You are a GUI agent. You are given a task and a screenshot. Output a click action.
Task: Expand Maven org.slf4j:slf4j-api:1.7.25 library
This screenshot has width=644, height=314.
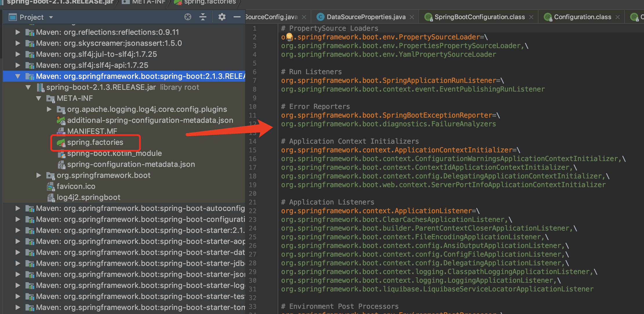click(x=18, y=65)
